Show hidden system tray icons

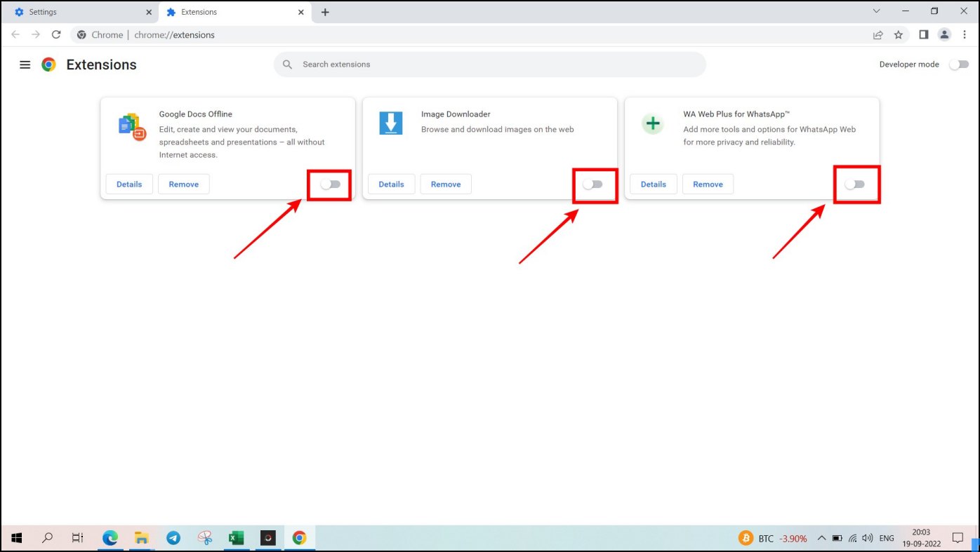[x=821, y=538]
